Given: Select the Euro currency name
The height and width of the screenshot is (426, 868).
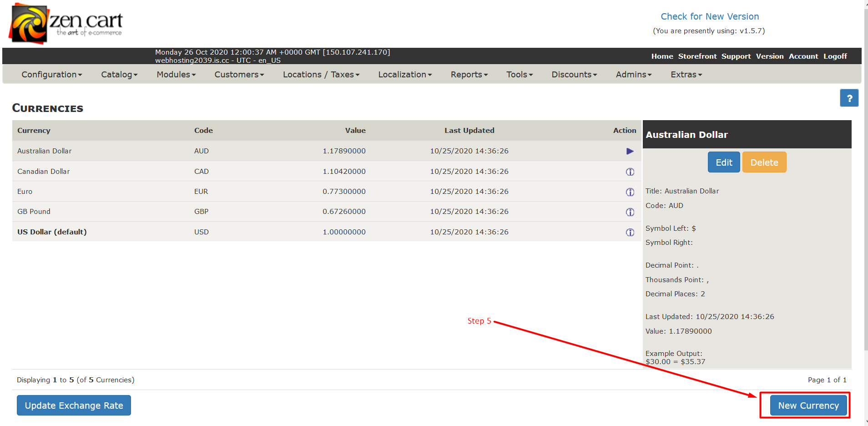Looking at the screenshot, I should (25, 192).
